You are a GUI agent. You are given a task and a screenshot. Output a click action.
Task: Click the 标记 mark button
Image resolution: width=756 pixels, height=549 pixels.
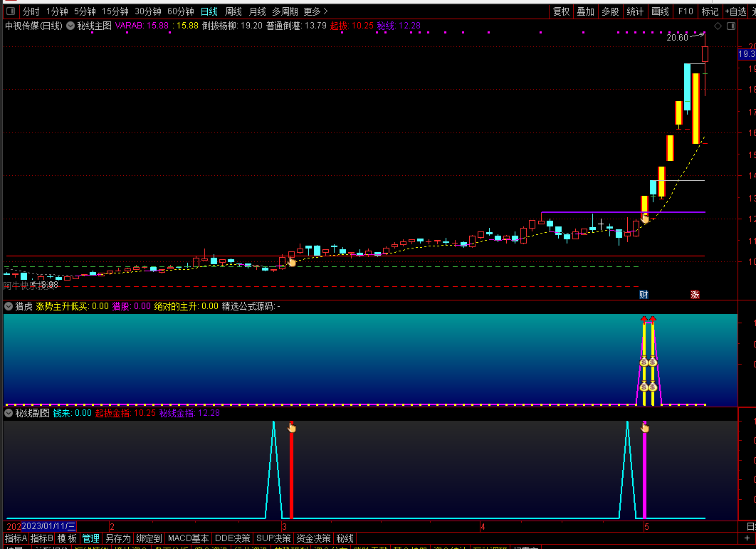pos(710,11)
